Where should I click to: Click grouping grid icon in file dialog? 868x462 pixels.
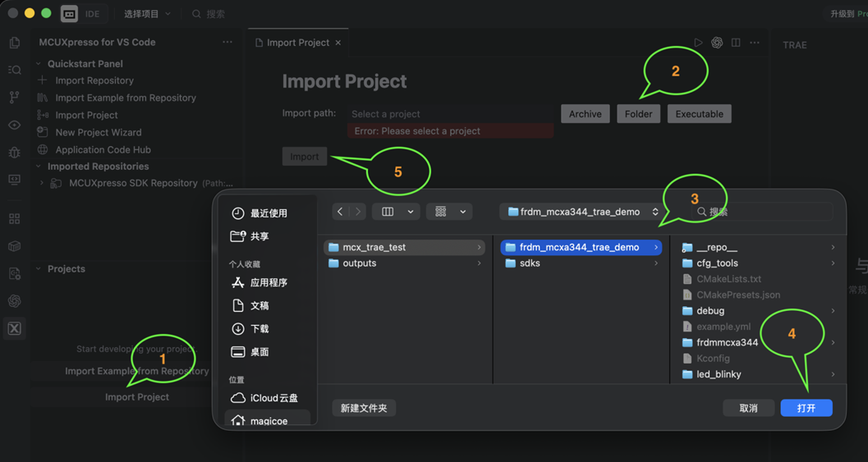[441, 212]
